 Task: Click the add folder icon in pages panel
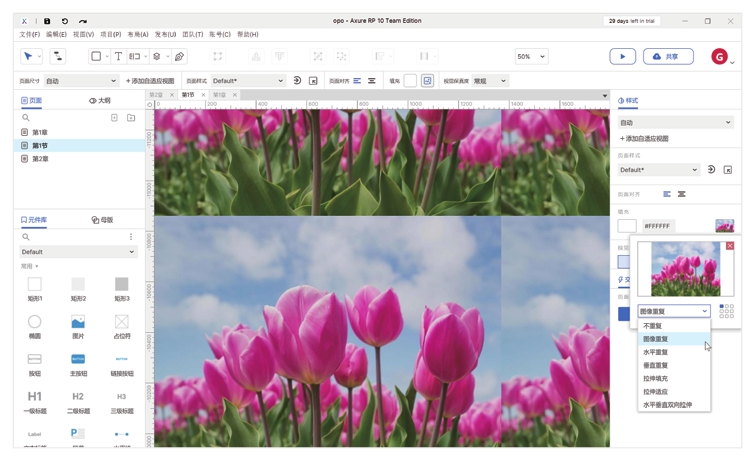point(131,118)
